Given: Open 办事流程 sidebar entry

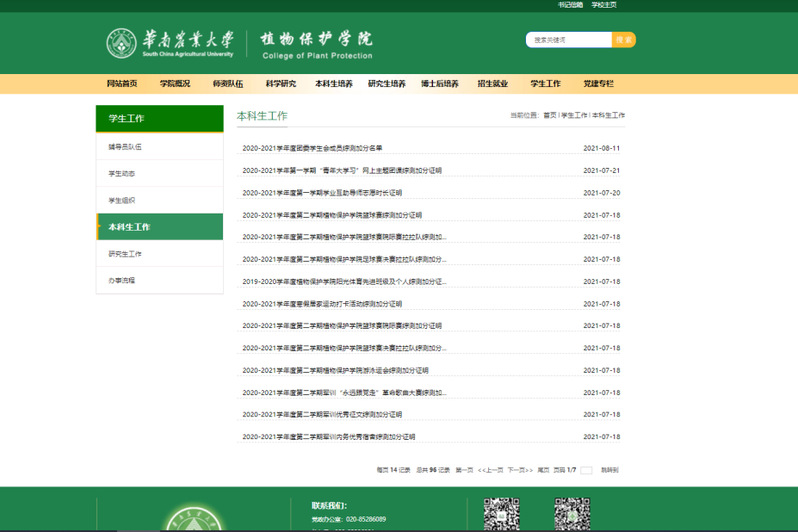Looking at the screenshot, I should [122, 281].
